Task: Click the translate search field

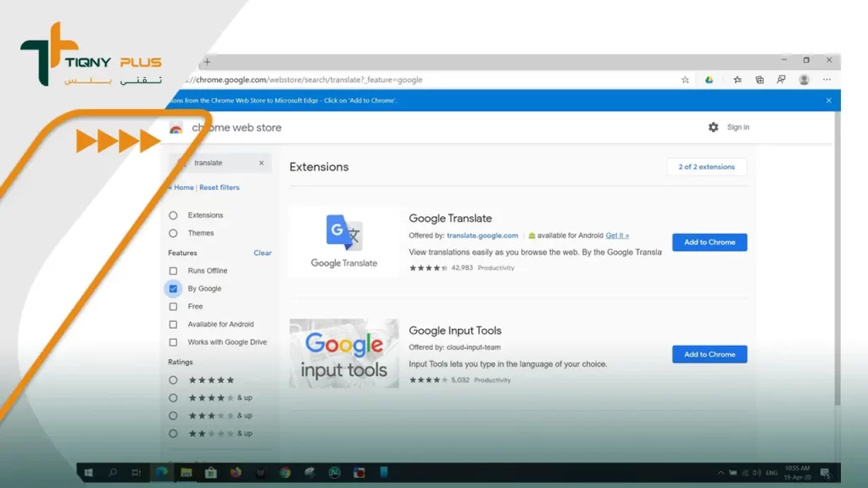Action: point(221,163)
